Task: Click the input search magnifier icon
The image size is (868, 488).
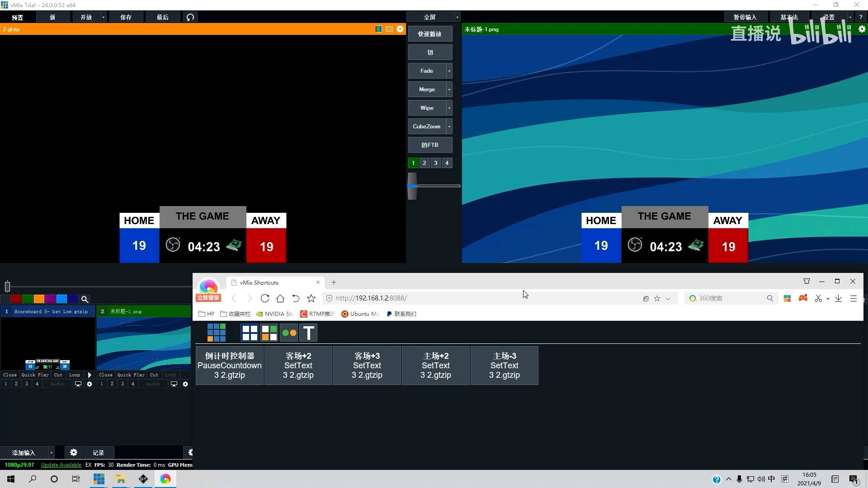Action: 85,299
